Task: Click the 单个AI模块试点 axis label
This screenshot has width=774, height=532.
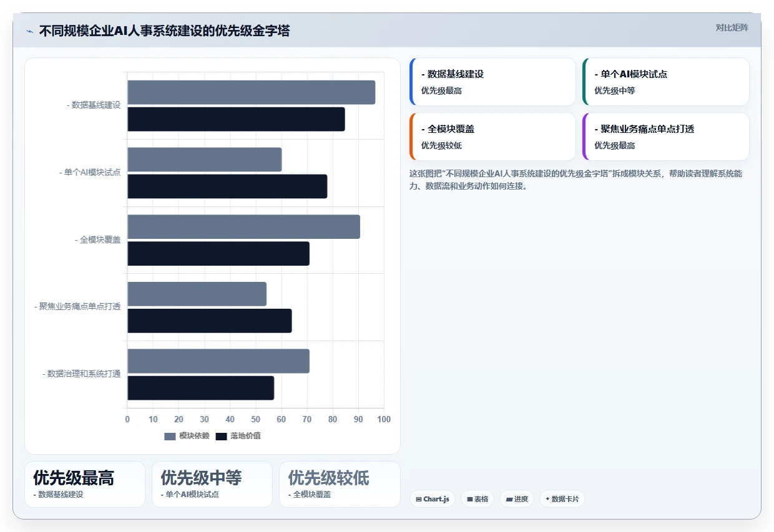Action: click(90, 172)
